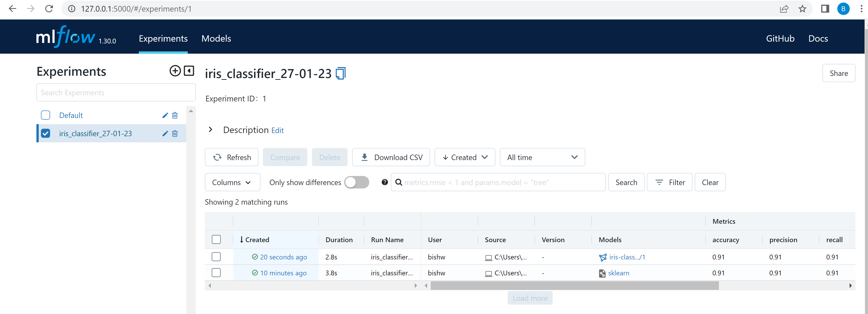This screenshot has height=314, width=868.
Task: Collapse the Experiments sidebar panel
Action: pyautogui.click(x=189, y=71)
